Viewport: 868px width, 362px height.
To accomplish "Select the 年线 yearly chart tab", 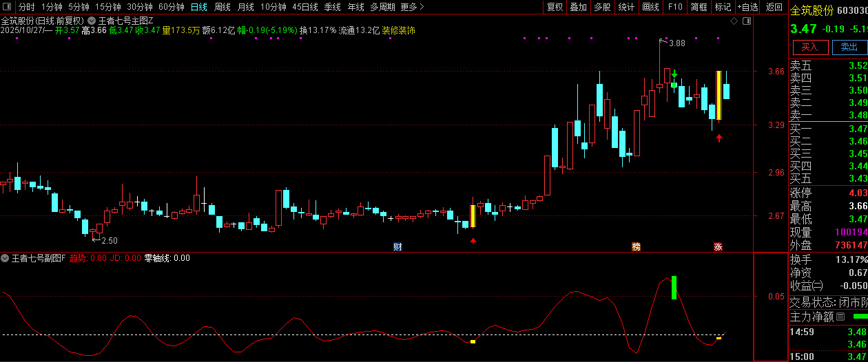I will coord(355,7).
